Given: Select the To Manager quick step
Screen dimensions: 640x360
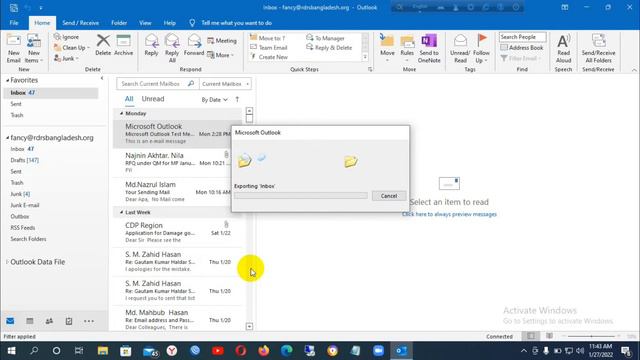Looking at the screenshot, I should click(x=325, y=38).
